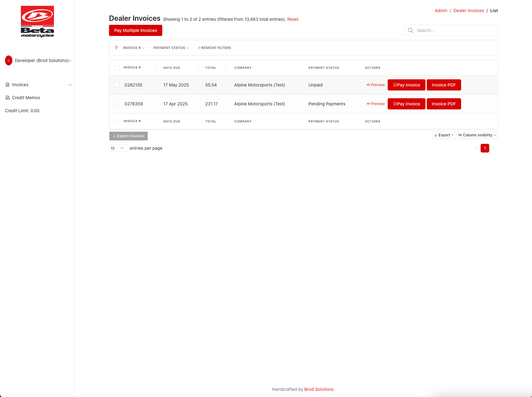Click the Credit Memos icon in sidebar
Image resolution: width=532 pixels, height=397 pixels.
(7, 98)
